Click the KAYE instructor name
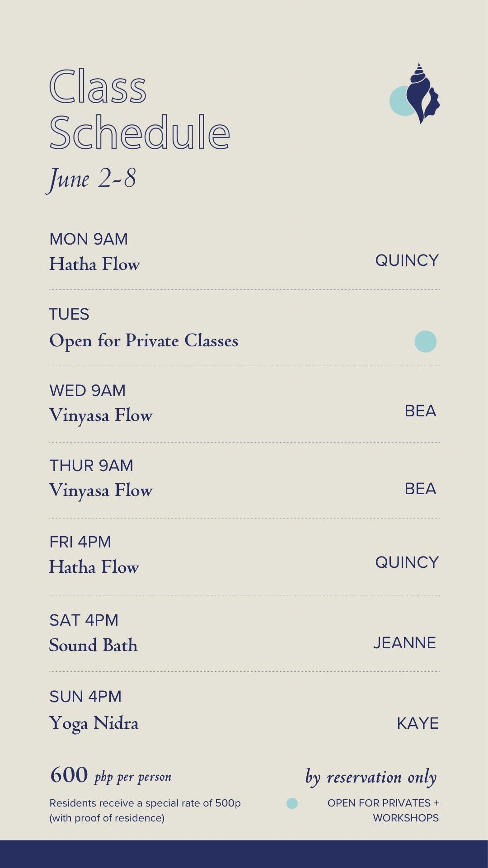The width and height of the screenshot is (488, 868). 418,723
